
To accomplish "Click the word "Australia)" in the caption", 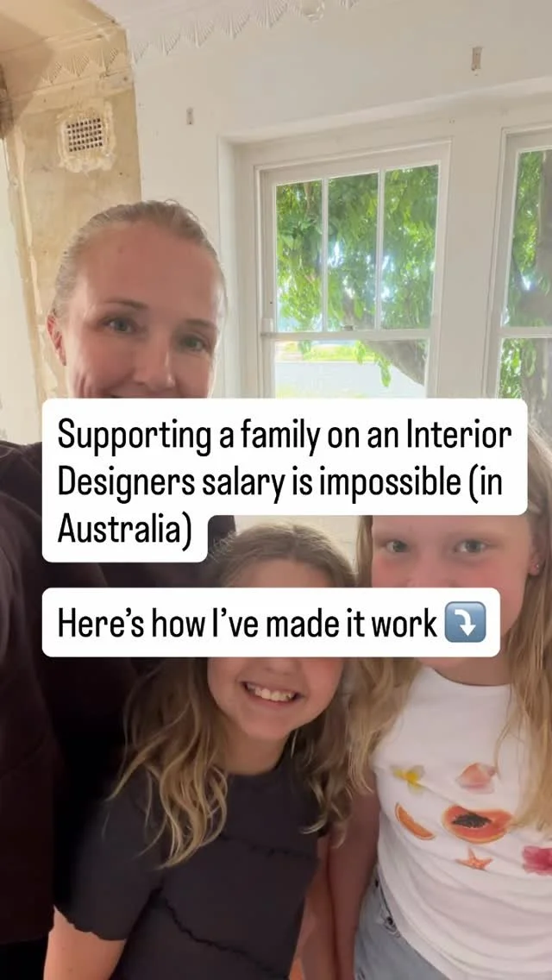I will point(124,530).
